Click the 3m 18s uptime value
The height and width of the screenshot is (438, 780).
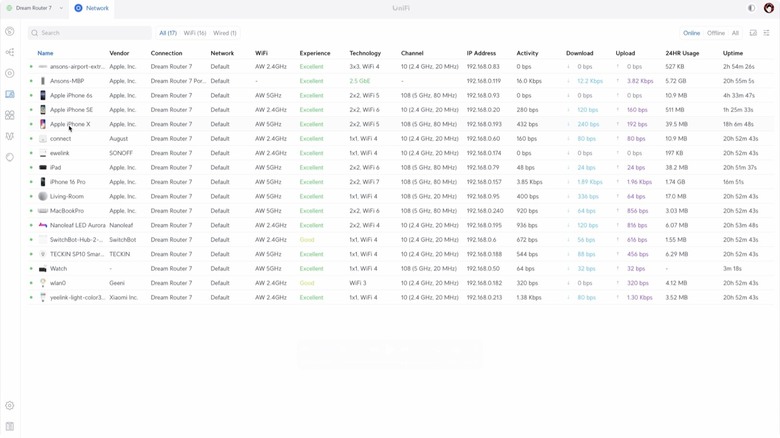[732, 268]
